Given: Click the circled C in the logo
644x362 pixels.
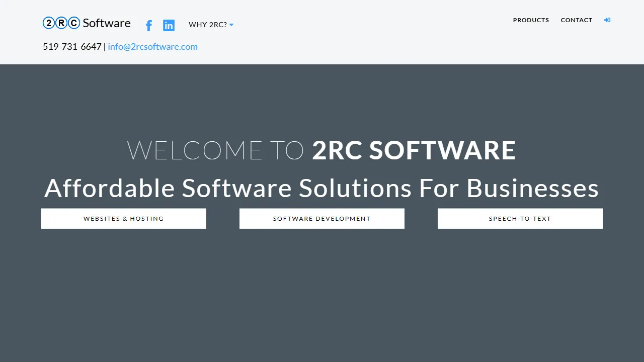Looking at the screenshot, I should click(x=73, y=23).
